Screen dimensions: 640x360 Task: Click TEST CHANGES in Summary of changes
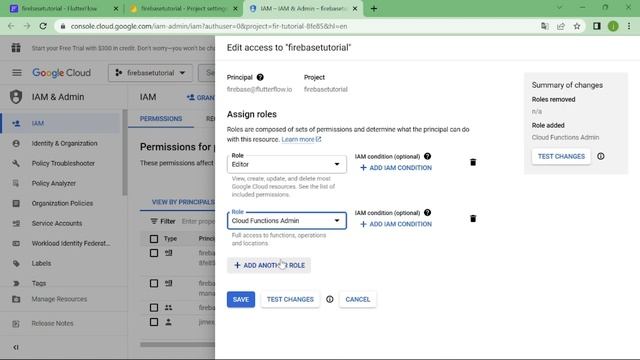coord(561,156)
